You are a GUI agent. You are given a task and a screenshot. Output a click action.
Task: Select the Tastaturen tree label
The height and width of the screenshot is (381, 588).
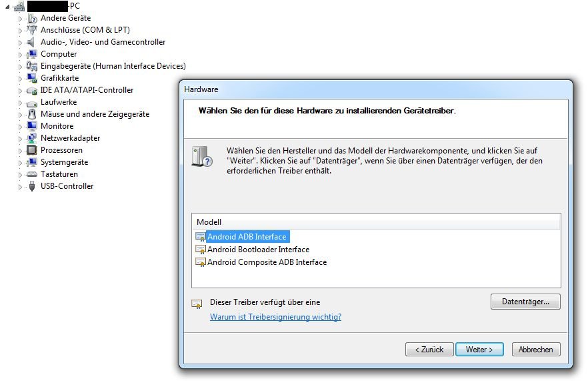(x=59, y=174)
